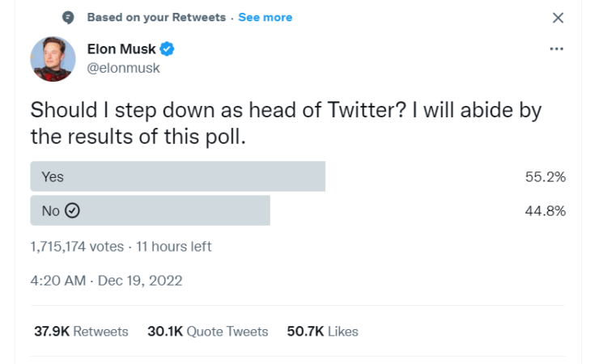The height and width of the screenshot is (364, 607).
Task: Select the No poll option bar
Action: 151,210
